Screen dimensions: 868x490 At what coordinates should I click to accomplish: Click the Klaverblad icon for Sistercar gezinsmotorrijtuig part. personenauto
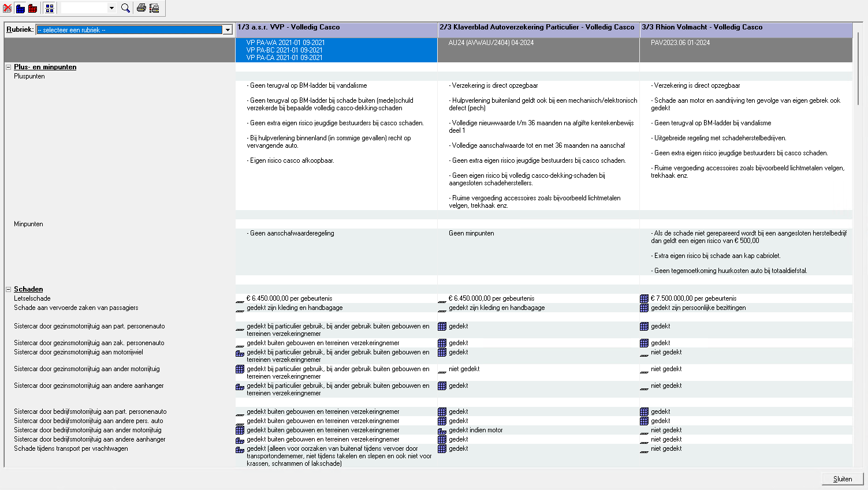pyautogui.click(x=442, y=327)
